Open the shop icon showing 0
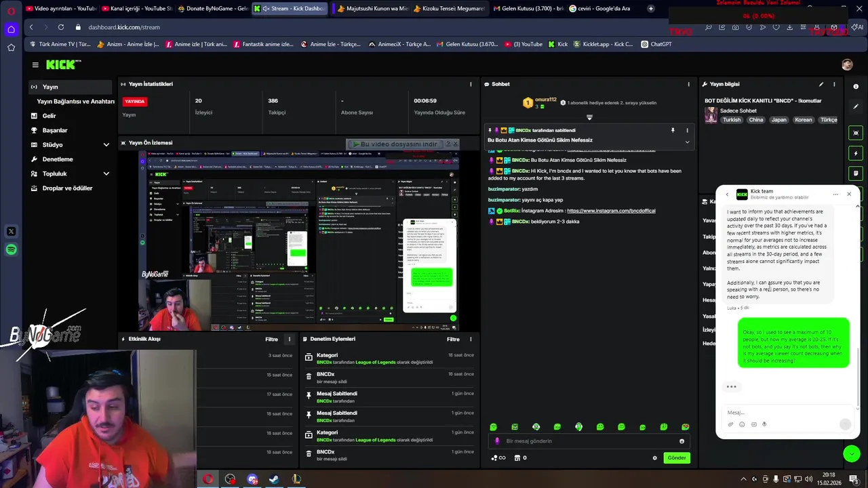868x488 pixels. click(520, 458)
